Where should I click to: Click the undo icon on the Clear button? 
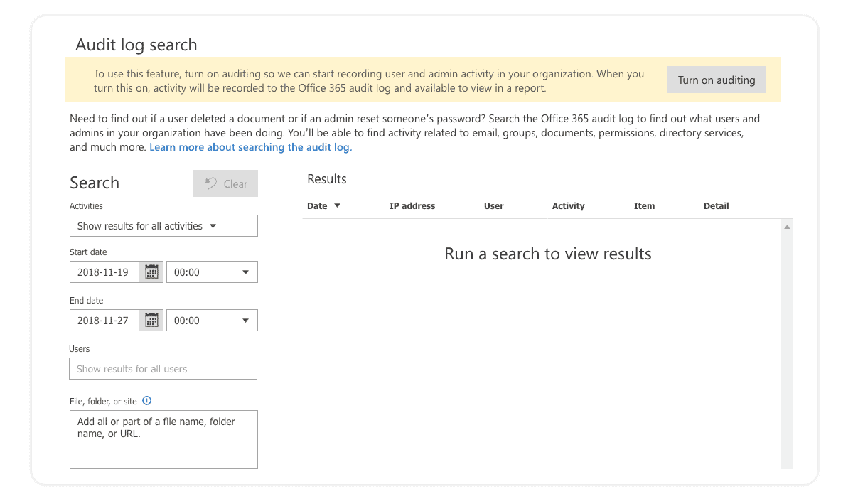click(x=212, y=183)
